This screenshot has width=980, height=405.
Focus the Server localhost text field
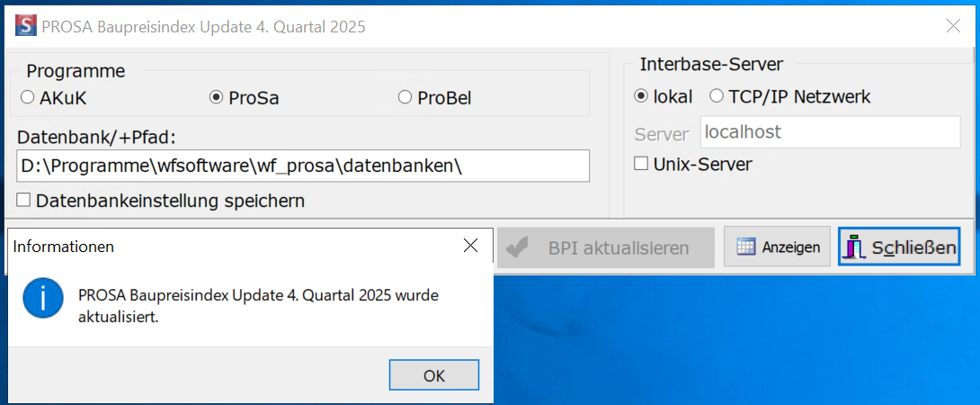pos(830,132)
